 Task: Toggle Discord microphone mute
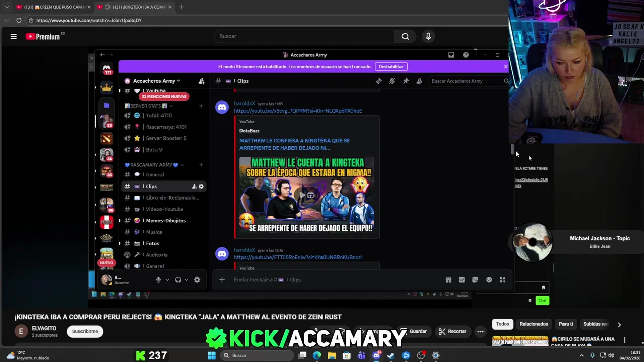pyautogui.click(x=158, y=280)
